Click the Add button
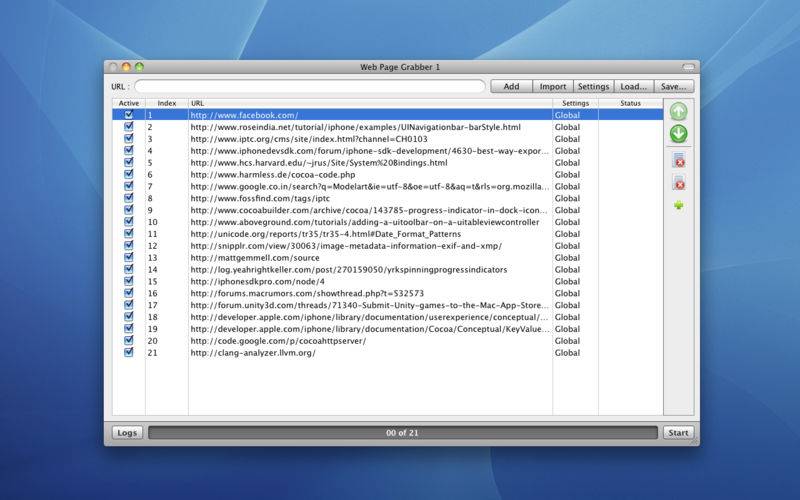800x500 pixels. (x=511, y=86)
